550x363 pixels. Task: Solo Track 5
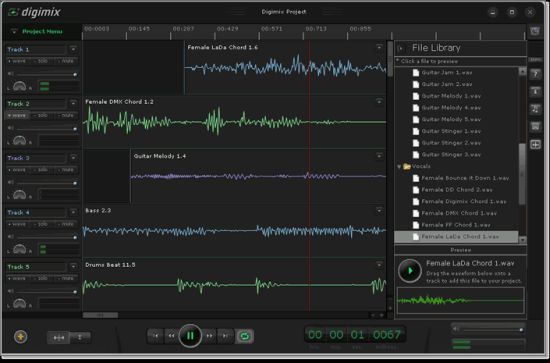[x=41, y=278]
